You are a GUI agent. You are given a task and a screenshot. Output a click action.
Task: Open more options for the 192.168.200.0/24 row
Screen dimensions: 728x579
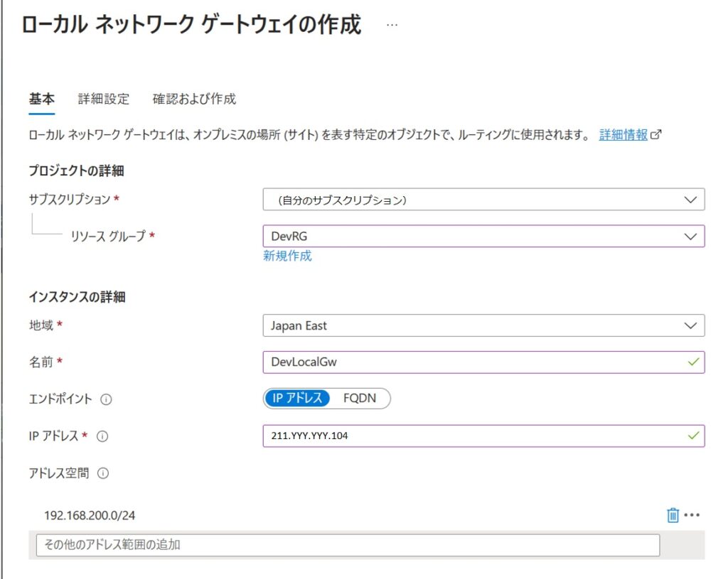tap(692, 515)
